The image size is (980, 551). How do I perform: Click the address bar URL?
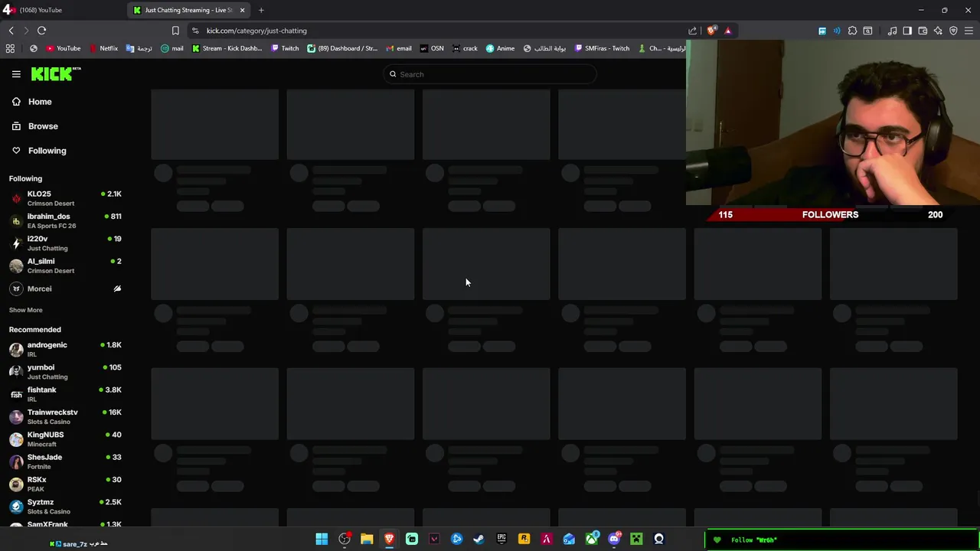click(256, 31)
